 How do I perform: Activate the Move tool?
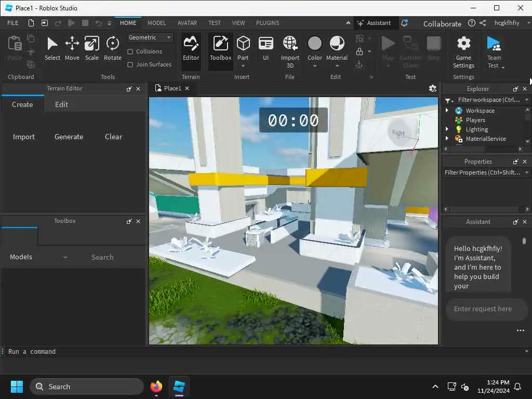[72, 48]
